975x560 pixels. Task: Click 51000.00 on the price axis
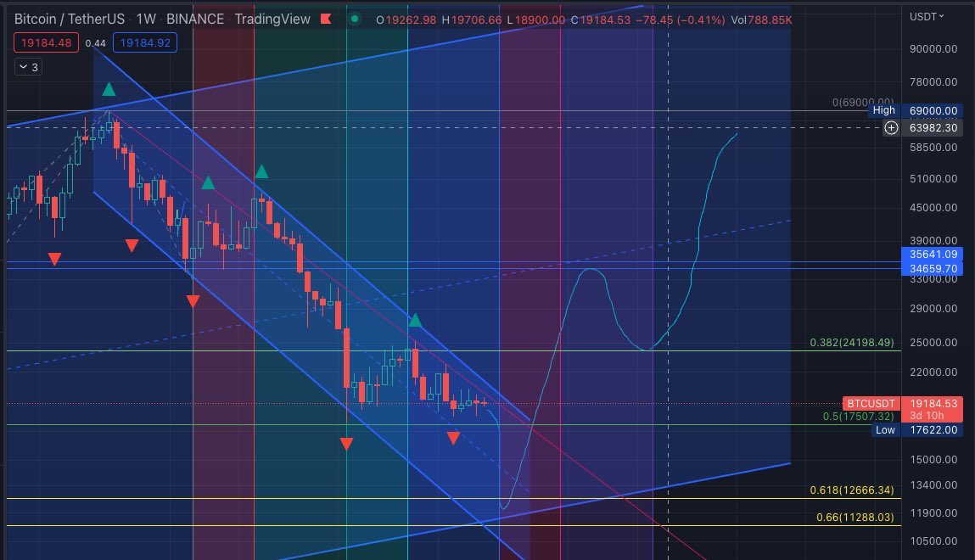point(933,179)
